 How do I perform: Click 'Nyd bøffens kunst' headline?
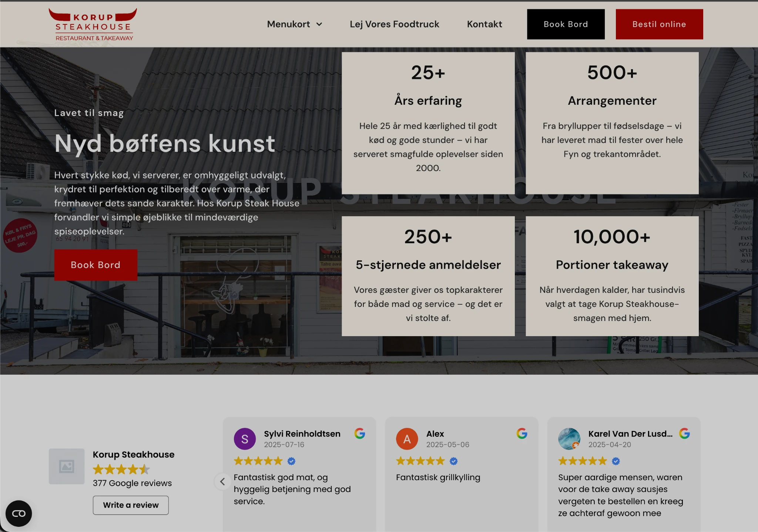click(x=165, y=143)
